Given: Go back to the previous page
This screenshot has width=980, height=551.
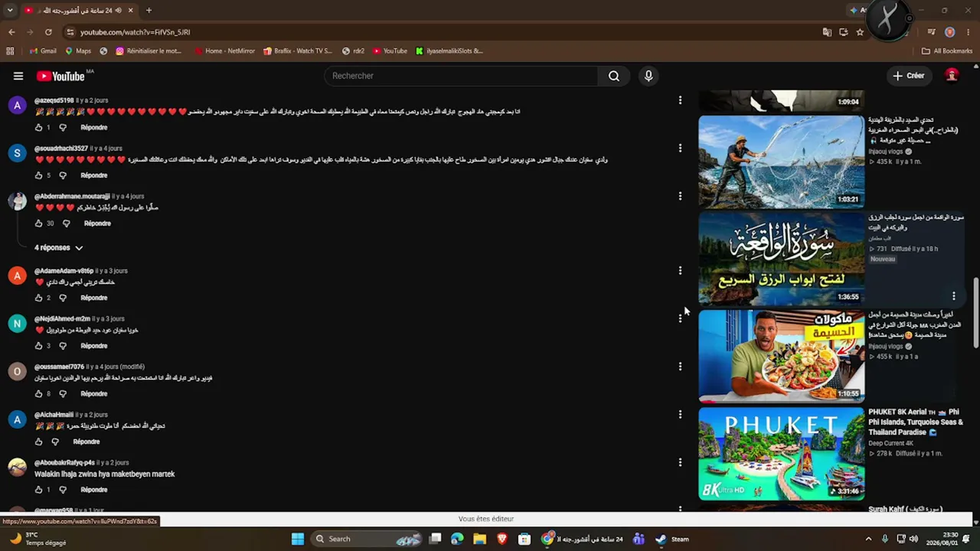Looking at the screenshot, I should pos(11,32).
